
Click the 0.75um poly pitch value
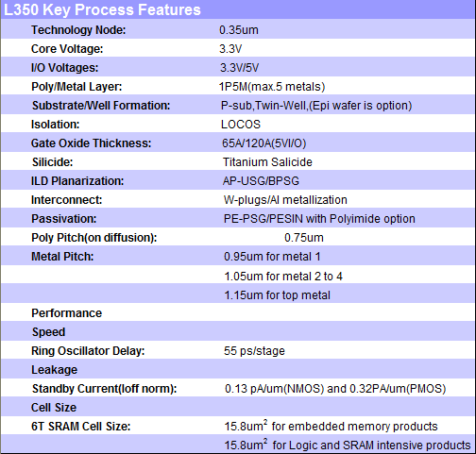coord(304,238)
